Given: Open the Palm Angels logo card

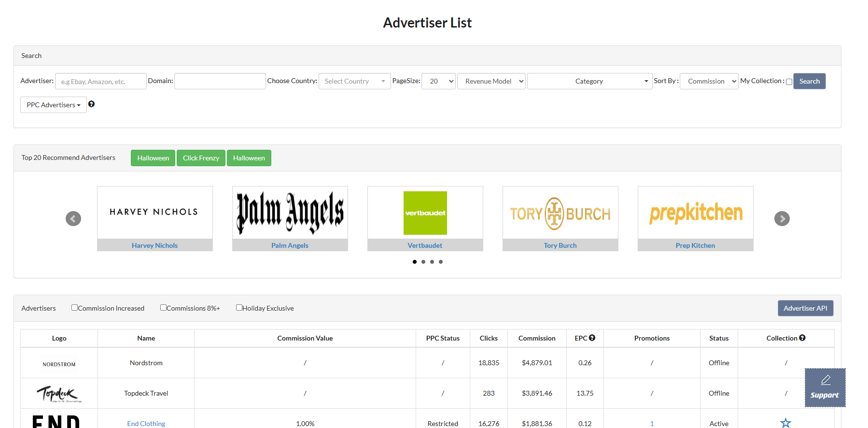Looking at the screenshot, I should point(290,213).
